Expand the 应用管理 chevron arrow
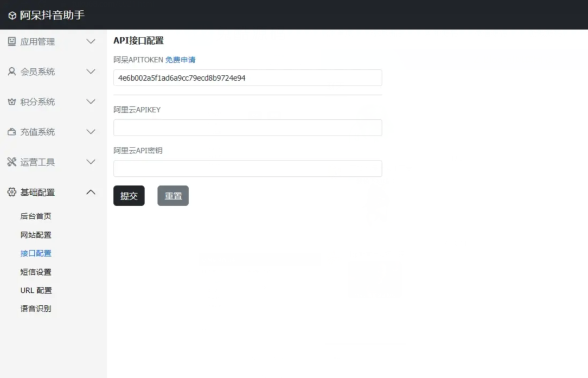This screenshot has width=588, height=378. coord(91,42)
